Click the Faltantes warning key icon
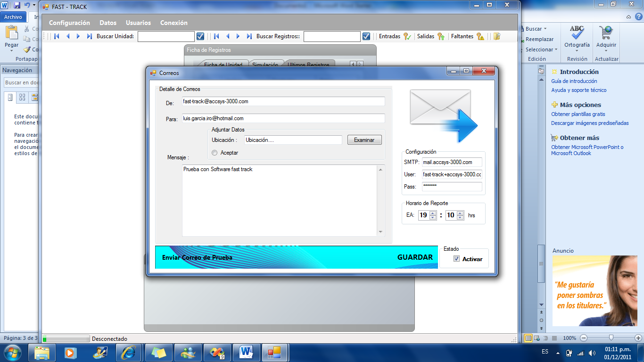This screenshot has height=362, width=644. [x=480, y=36]
